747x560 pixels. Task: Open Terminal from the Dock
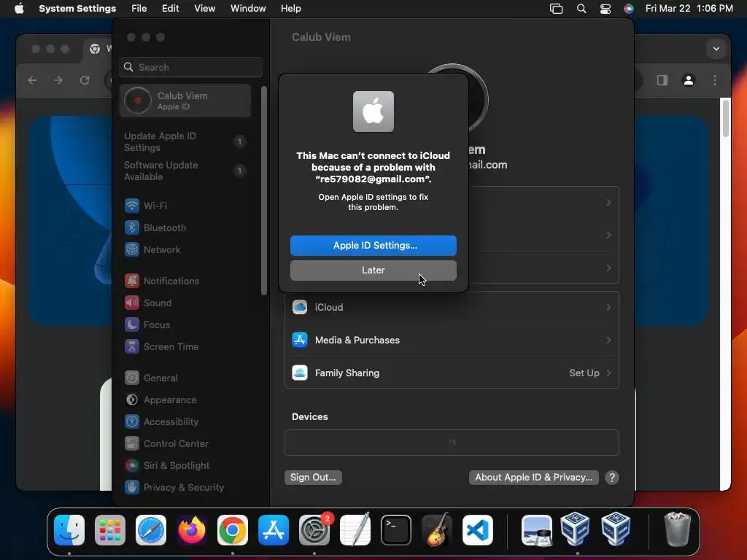click(x=396, y=530)
